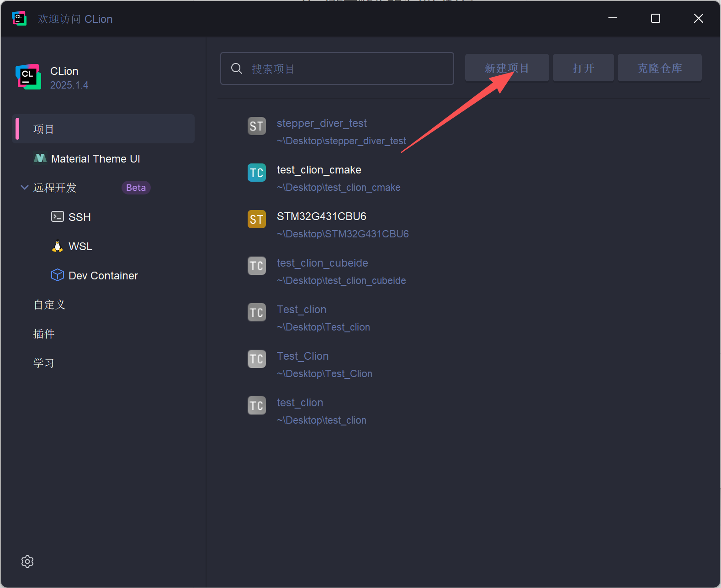Click the TC icon beside ~\Desktop\Test_clion

pyautogui.click(x=257, y=312)
